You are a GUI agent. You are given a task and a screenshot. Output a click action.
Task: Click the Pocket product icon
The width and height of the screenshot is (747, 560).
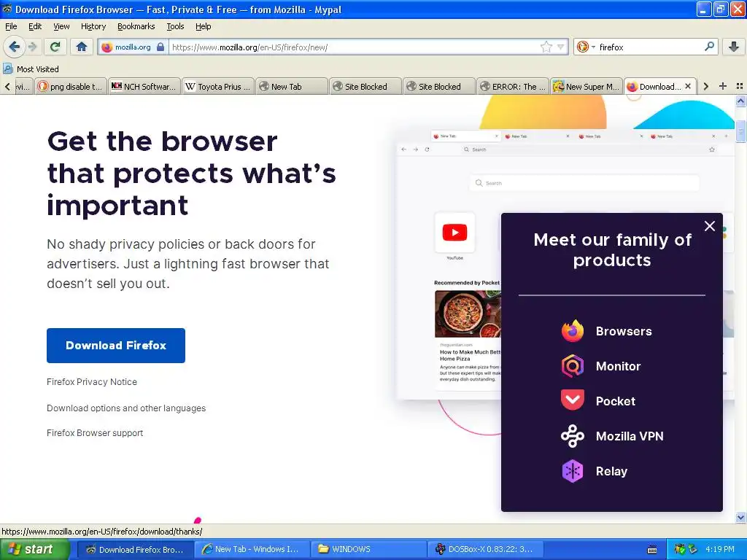(x=572, y=400)
